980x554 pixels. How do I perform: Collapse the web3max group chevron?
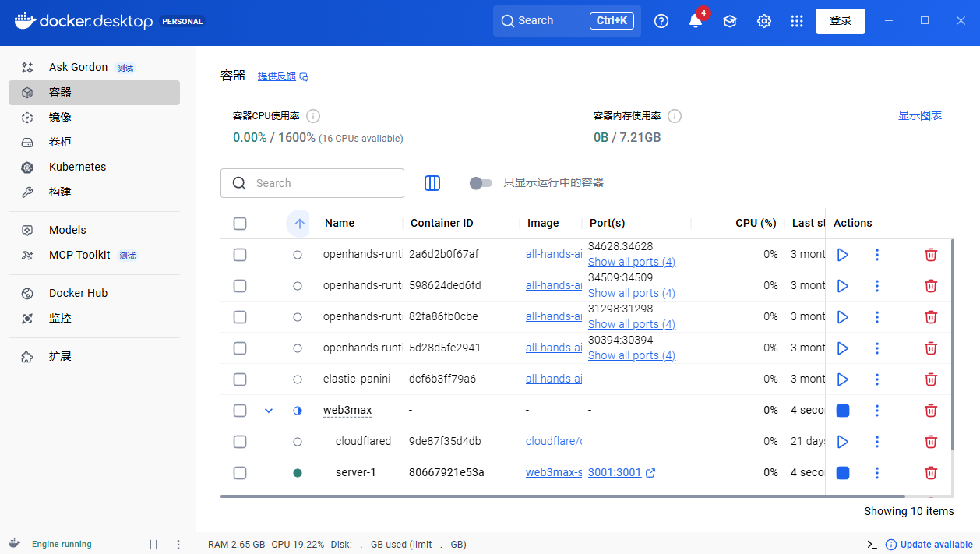tap(269, 411)
